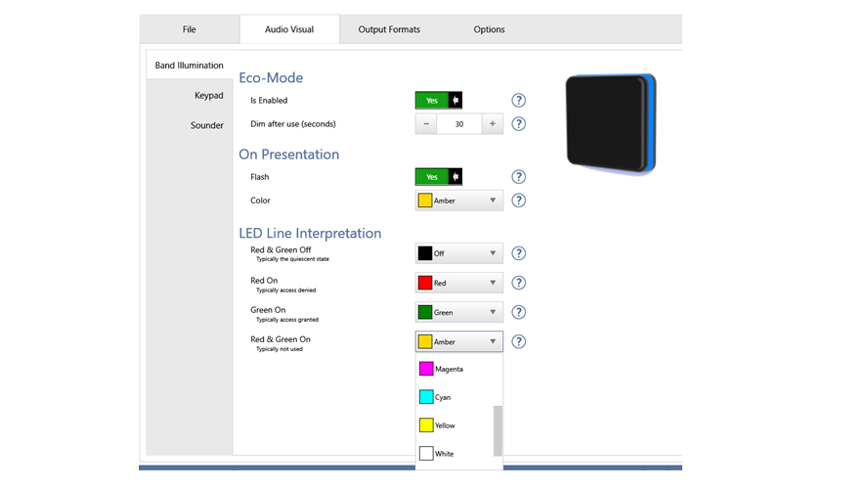Click the dim seconds value field
The image size is (868, 489).
coord(458,124)
